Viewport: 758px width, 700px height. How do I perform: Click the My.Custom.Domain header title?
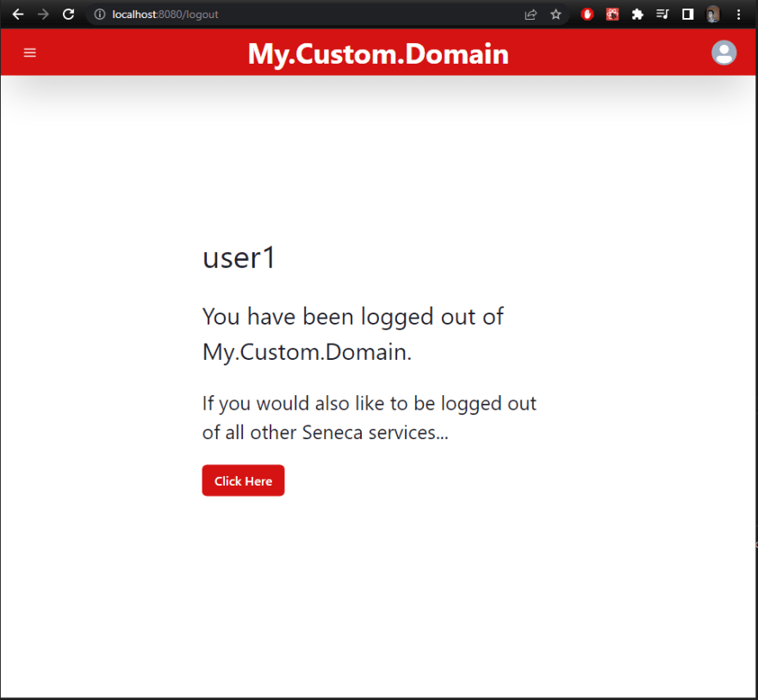click(378, 53)
